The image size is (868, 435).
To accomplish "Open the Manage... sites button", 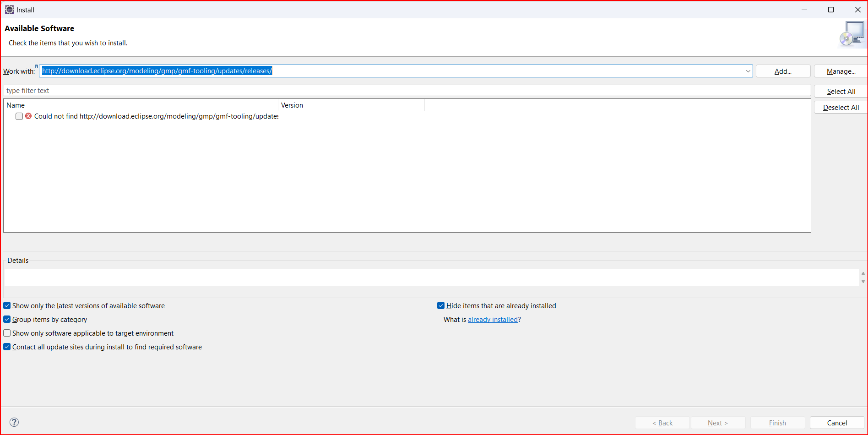I will pos(841,71).
